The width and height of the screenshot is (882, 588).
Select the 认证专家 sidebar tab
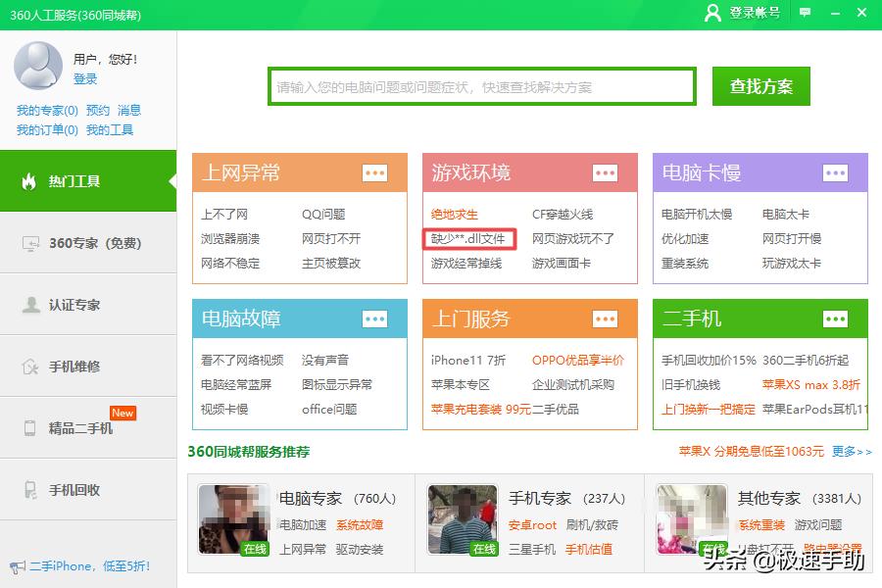coord(88,305)
